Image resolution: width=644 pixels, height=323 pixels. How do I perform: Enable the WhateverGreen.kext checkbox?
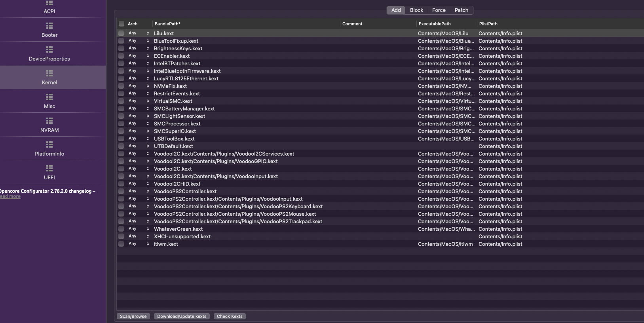pyautogui.click(x=121, y=229)
